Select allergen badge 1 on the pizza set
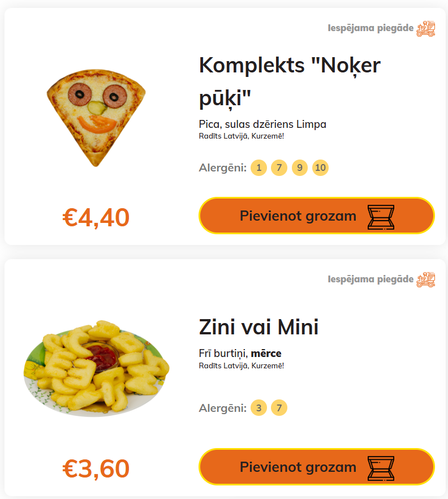This screenshot has width=448, height=499. pos(259,168)
